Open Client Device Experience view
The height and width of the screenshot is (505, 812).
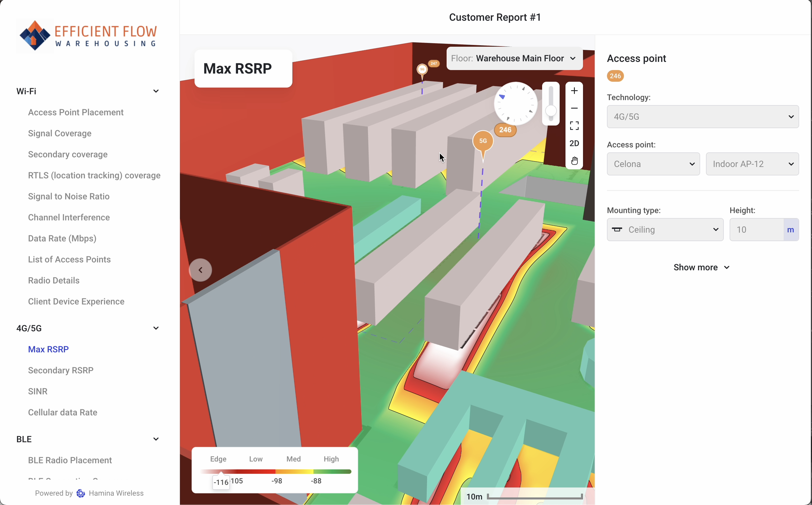click(76, 302)
